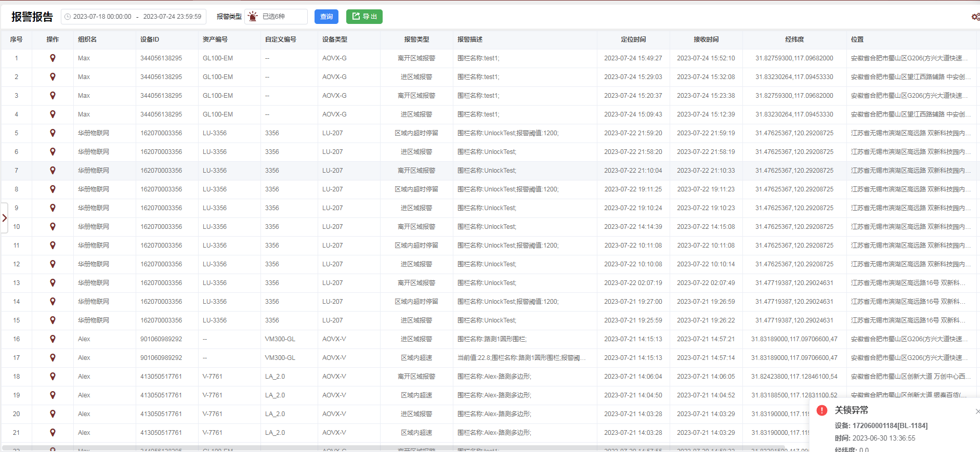
Task: Export report with the 导出 button
Action: point(364,17)
